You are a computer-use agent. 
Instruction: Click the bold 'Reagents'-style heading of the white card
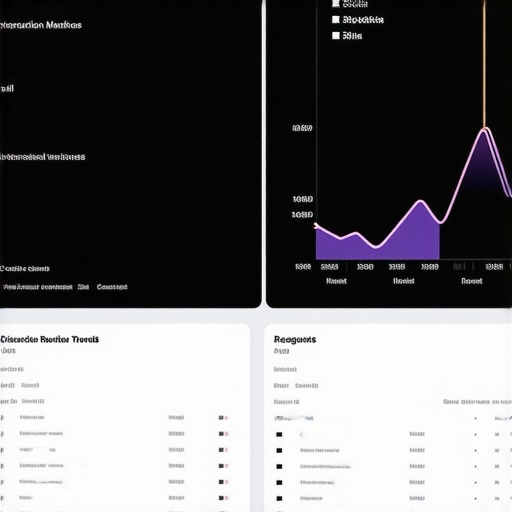coord(295,339)
